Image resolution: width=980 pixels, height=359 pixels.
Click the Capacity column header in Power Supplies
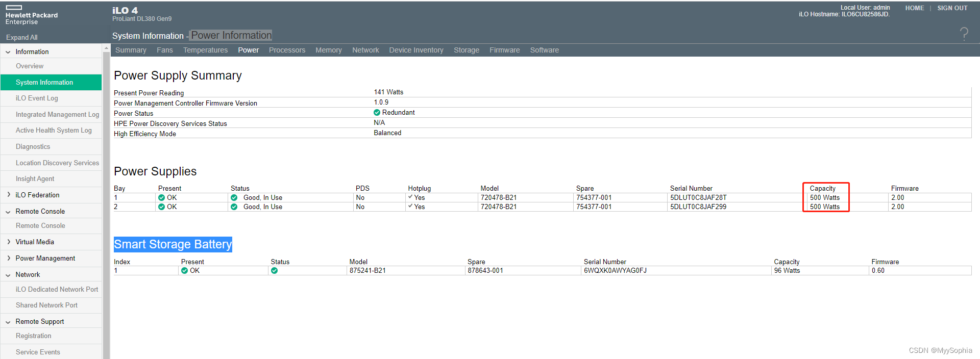click(x=823, y=189)
